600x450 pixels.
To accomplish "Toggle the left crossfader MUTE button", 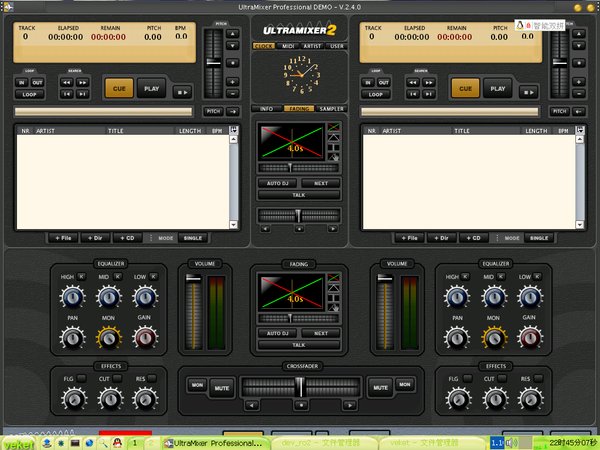I will tap(220, 385).
